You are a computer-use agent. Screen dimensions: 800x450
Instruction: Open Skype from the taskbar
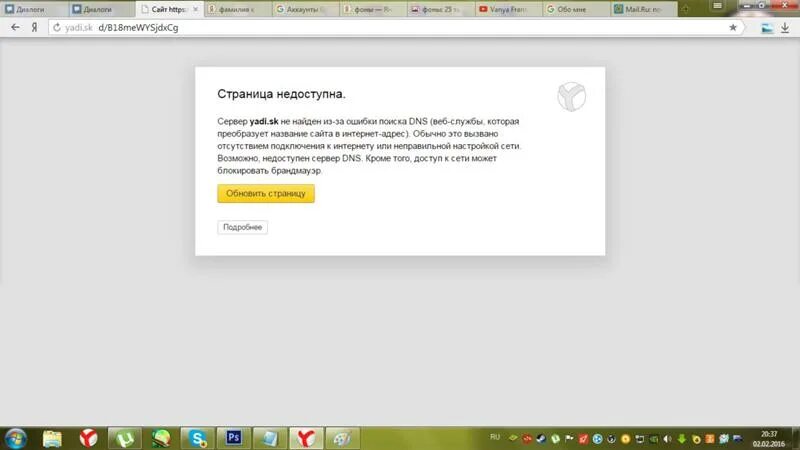(197, 439)
